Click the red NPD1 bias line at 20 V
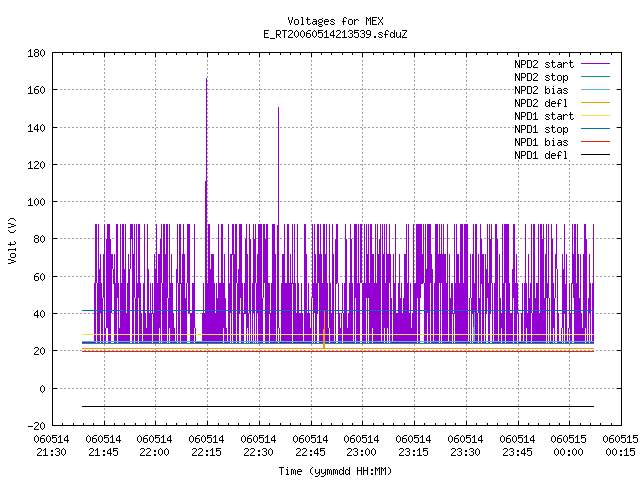This screenshot has width=640, height=480. pos(338,351)
